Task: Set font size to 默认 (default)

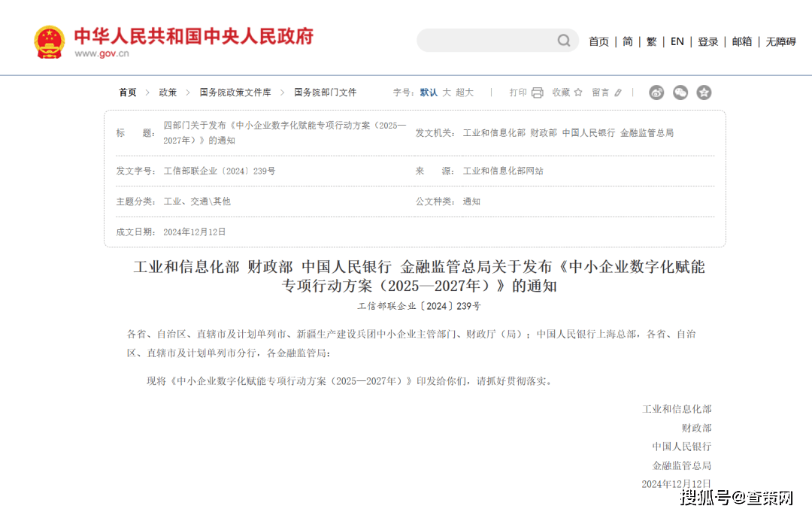Action: point(429,92)
